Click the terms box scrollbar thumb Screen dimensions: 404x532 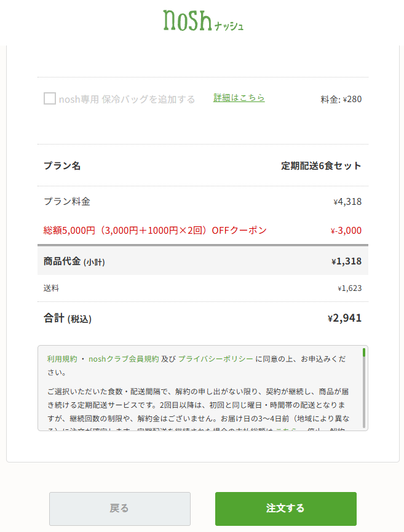pyautogui.click(x=364, y=352)
